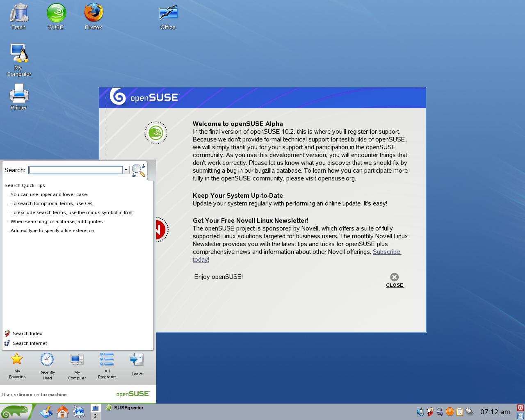Click the openSUSE logo in the menu footer
Image resolution: width=525 pixels, height=420 pixels.
[x=133, y=394]
